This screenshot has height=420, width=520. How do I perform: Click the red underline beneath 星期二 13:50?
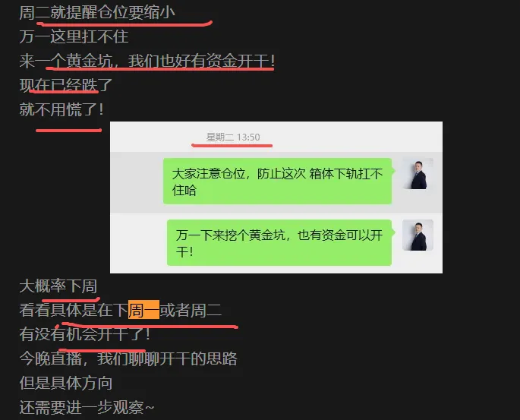232,145
